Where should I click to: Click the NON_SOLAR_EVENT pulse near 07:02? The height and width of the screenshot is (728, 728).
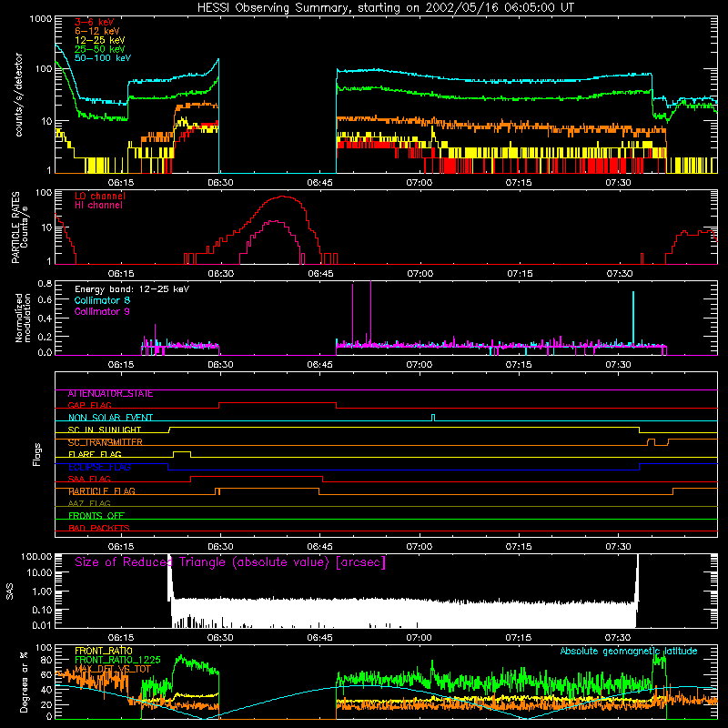pos(433,418)
